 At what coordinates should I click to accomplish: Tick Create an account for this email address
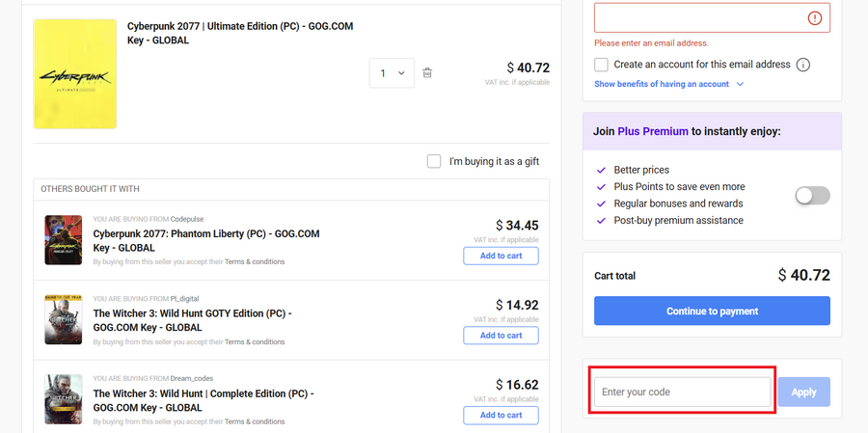tap(602, 65)
